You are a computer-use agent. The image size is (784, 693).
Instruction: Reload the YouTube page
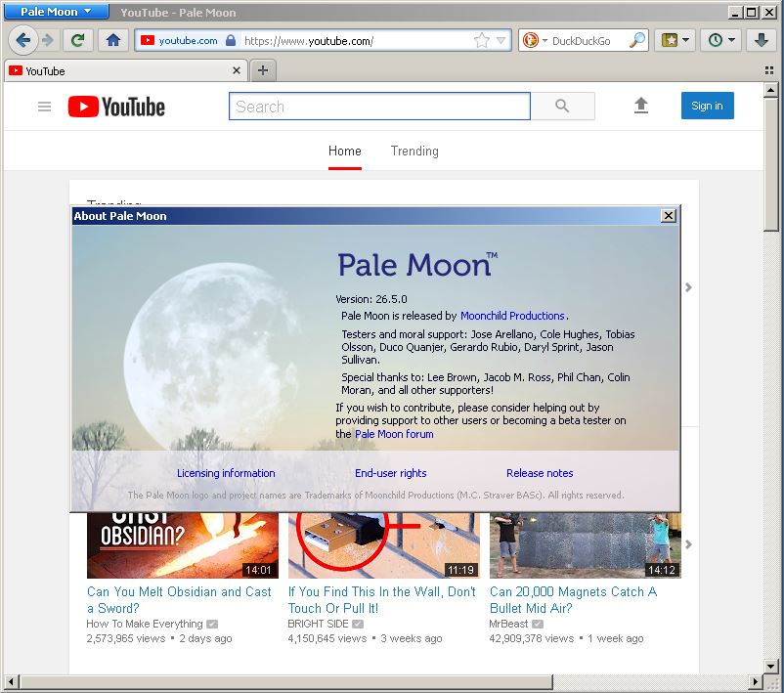pos(77,41)
